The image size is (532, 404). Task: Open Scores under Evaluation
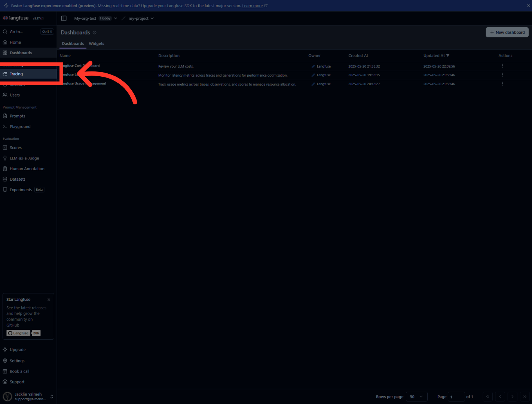[x=28, y=148]
